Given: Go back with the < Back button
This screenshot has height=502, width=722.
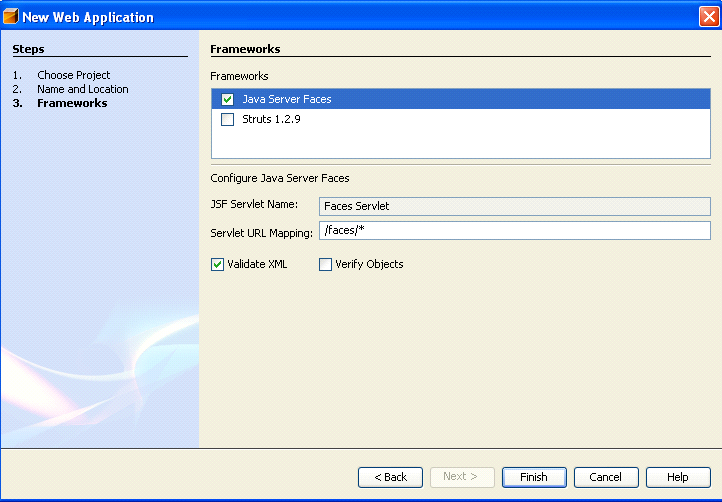Looking at the screenshot, I should coord(390,477).
